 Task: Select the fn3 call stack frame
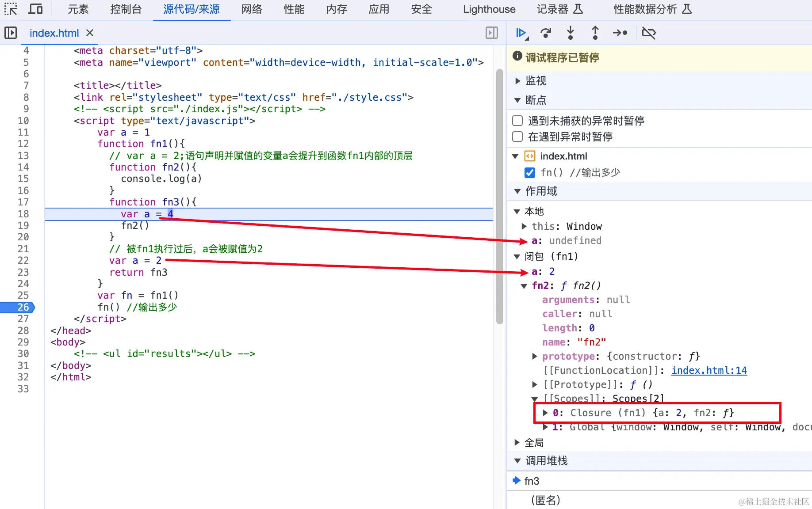[x=659, y=481]
